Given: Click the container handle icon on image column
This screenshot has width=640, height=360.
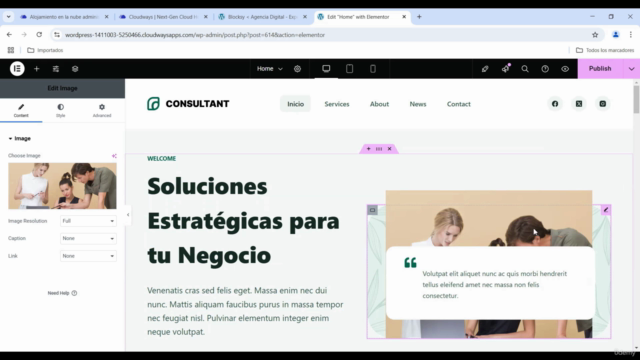Looking at the screenshot, I should tap(372, 210).
